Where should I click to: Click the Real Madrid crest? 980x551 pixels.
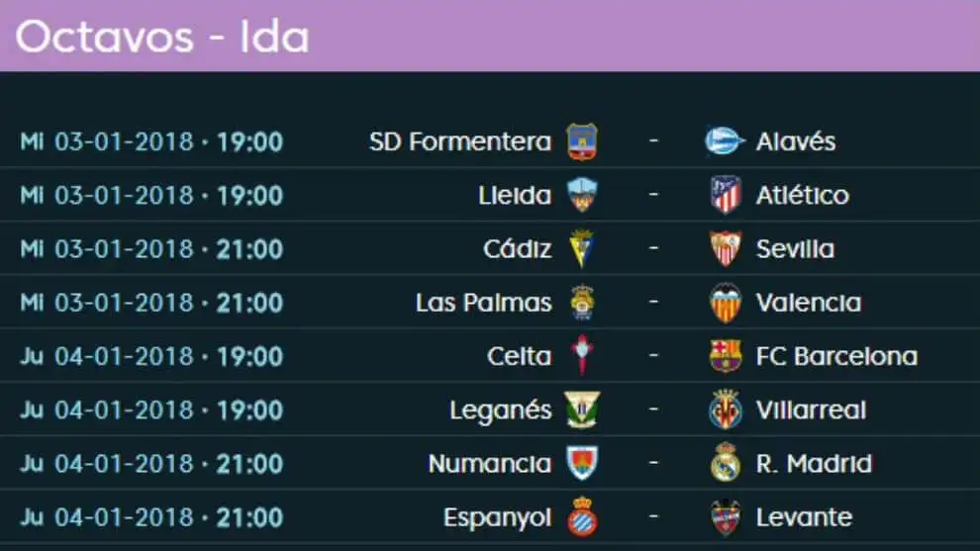point(726,463)
